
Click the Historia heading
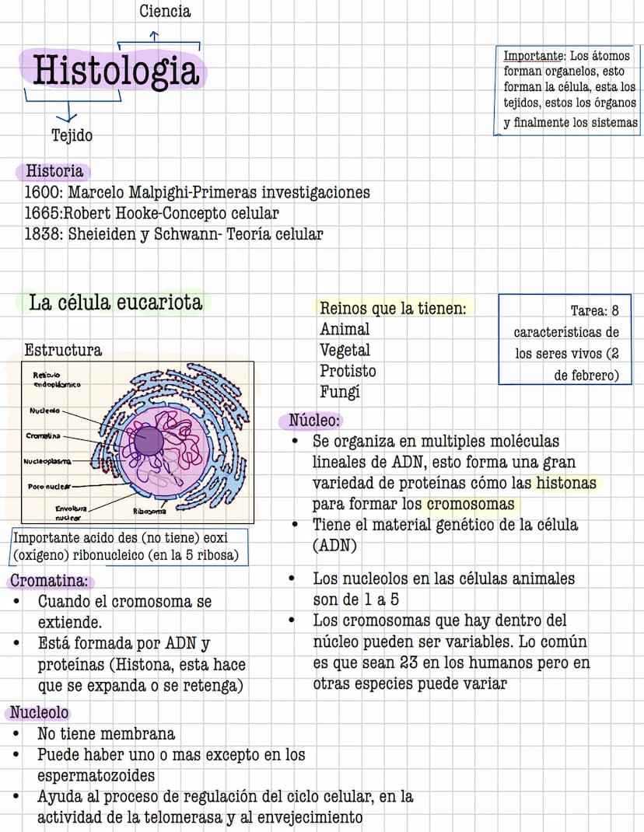coord(54,171)
